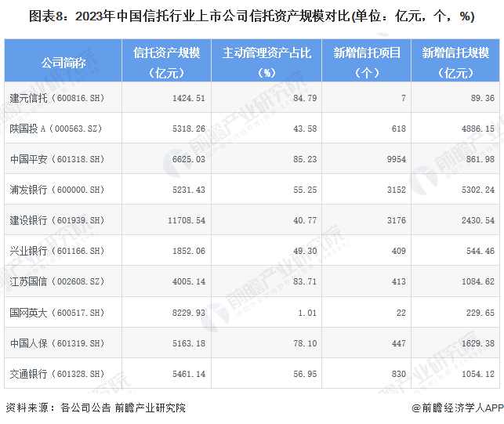
Task: Click the 建元信托（600816.SH） row name
Action: tap(57, 98)
